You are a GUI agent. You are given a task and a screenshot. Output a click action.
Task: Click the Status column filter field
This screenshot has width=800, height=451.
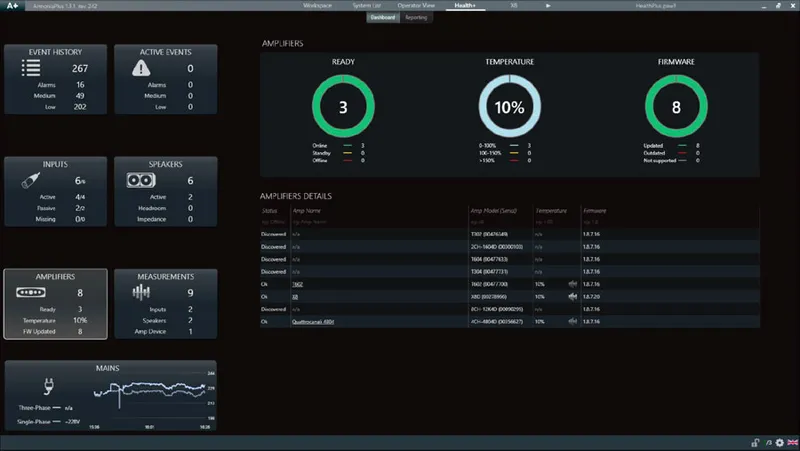(274, 222)
